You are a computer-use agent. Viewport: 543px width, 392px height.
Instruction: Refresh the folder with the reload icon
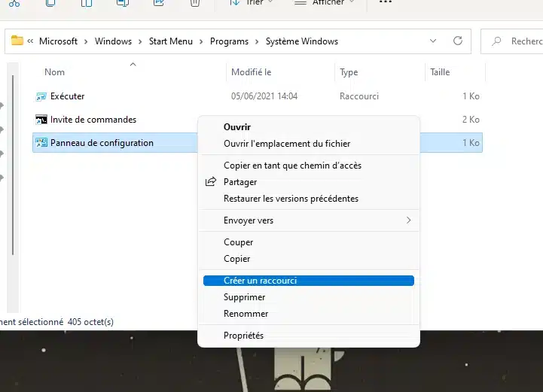[x=457, y=41]
